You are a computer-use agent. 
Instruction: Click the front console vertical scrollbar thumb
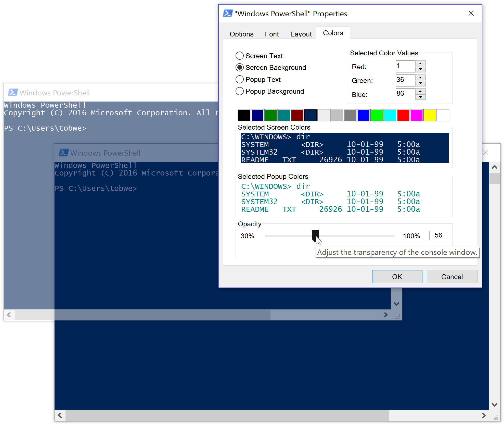coord(495,178)
